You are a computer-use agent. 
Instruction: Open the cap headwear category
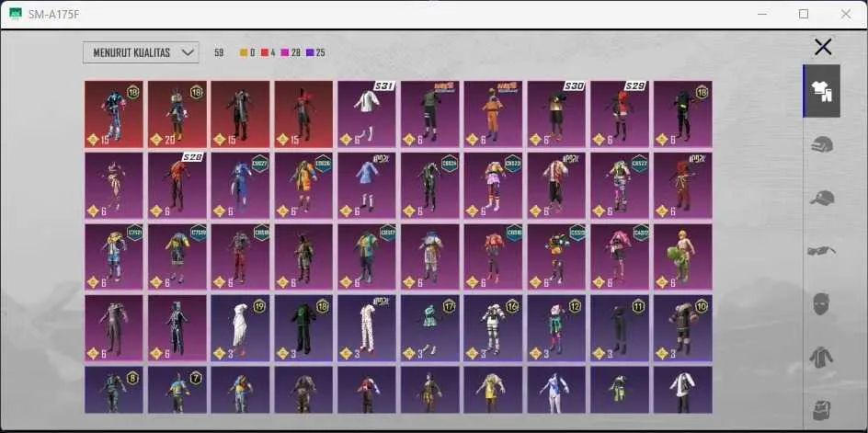822,198
